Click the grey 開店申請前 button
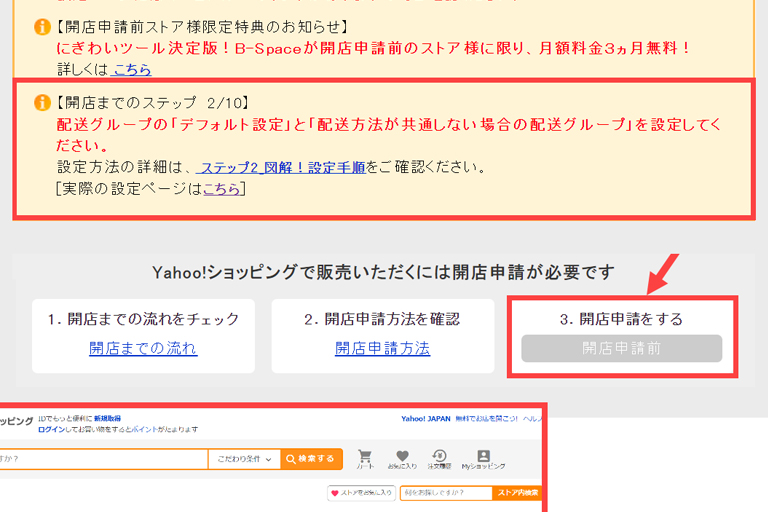Screen dimensions: 768x512 click(x=622, y=348)
